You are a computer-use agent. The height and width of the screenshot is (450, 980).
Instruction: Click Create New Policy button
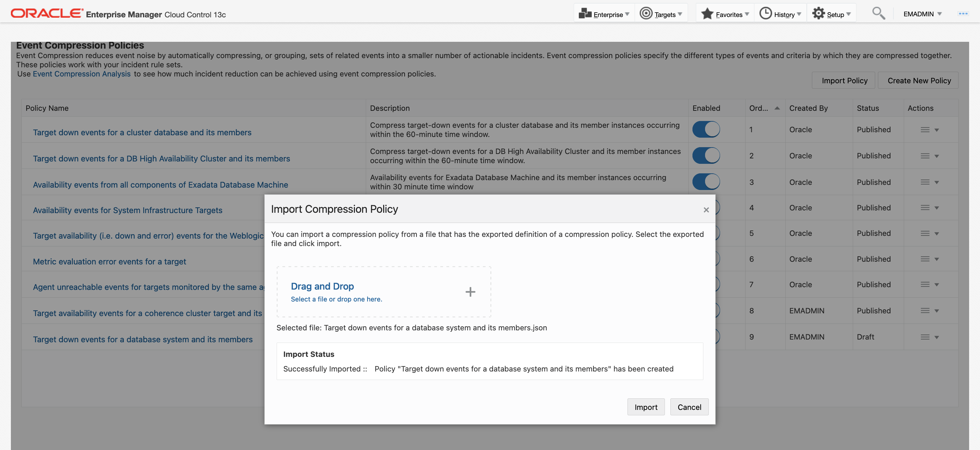coord(919,81)
